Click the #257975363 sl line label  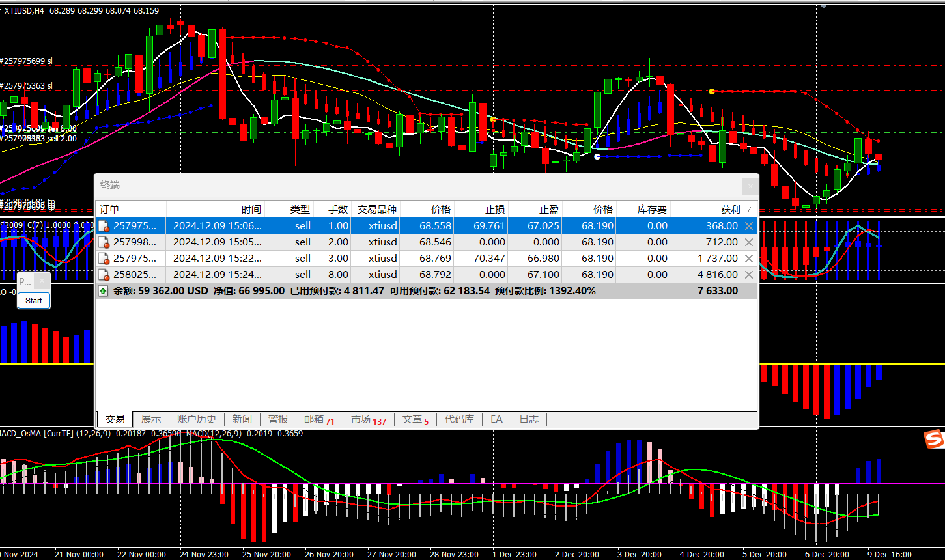point(26,85)
